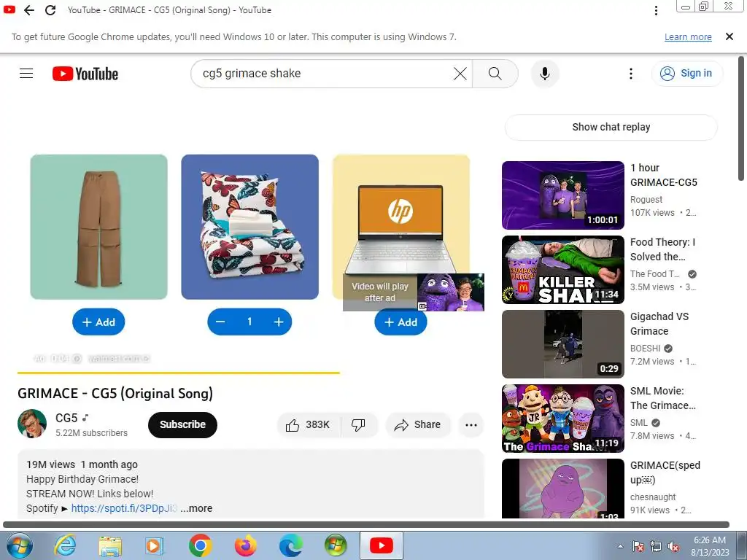Image resolution: width=747 pixels, height=560 pixels.
Task: Go back with browser back arrow
Action: click(29, 10)
